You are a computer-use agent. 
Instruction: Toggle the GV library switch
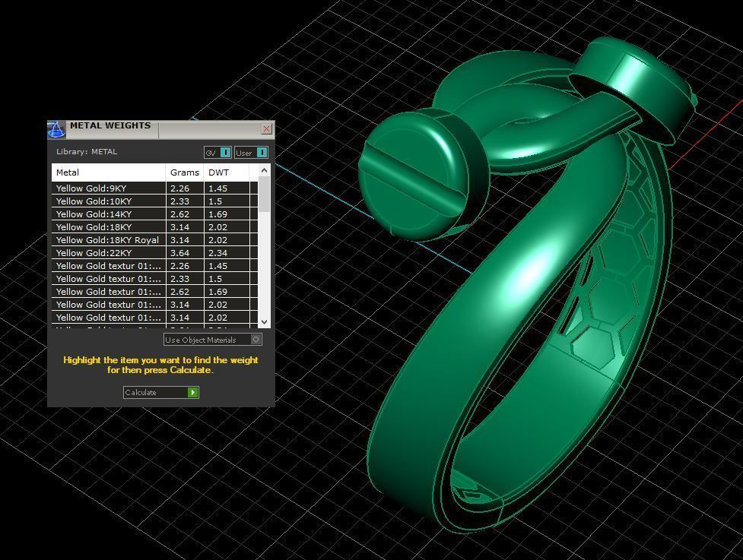(x=218, y=153)
